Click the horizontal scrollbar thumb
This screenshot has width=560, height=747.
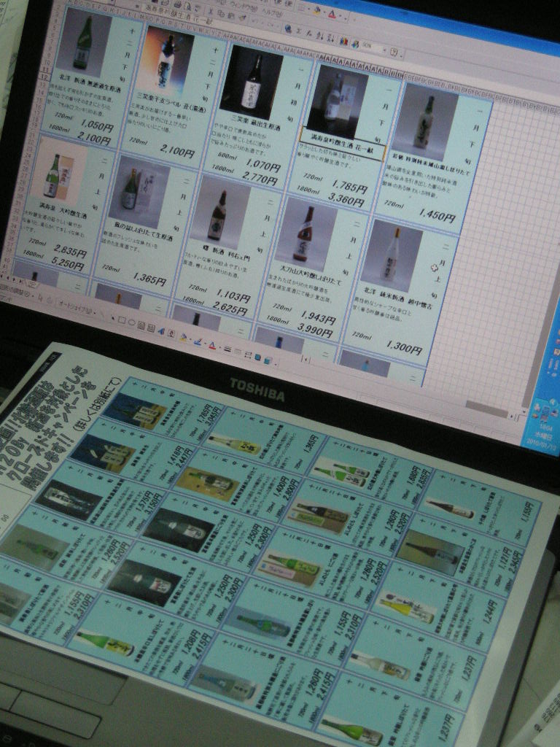[x=487, y=409]
